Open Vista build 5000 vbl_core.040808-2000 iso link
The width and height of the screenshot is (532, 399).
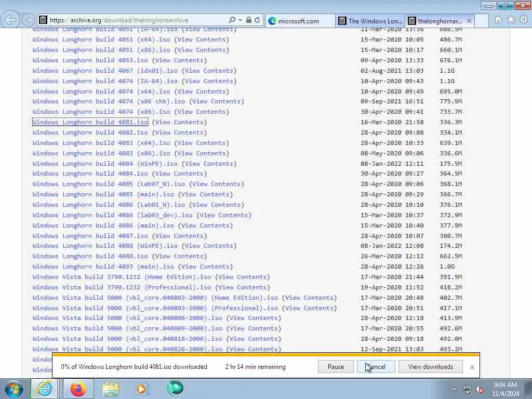click(128, 318)
